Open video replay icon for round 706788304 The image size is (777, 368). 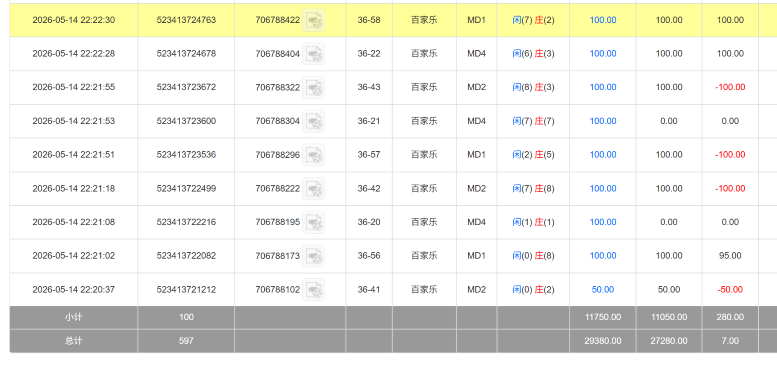(314, 121)
